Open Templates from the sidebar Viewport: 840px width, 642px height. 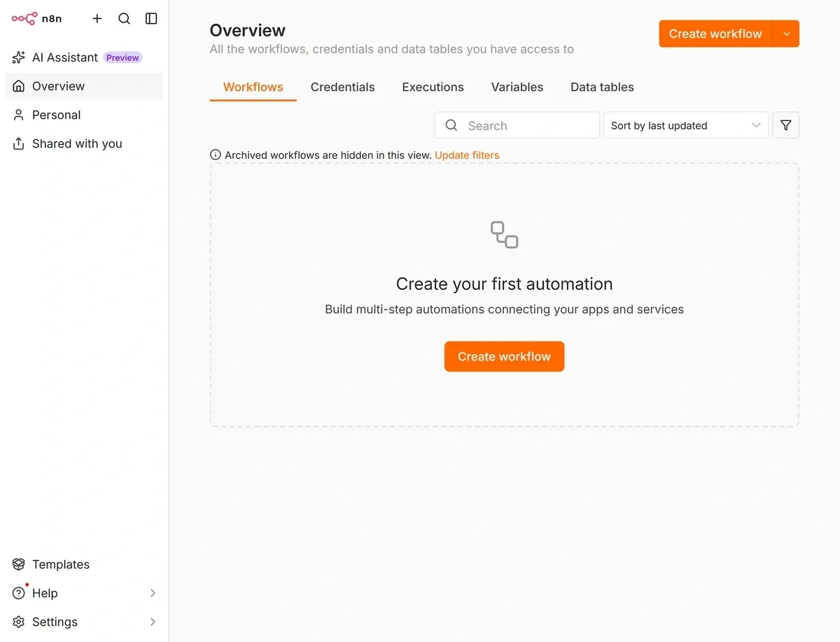pos(84,564)
